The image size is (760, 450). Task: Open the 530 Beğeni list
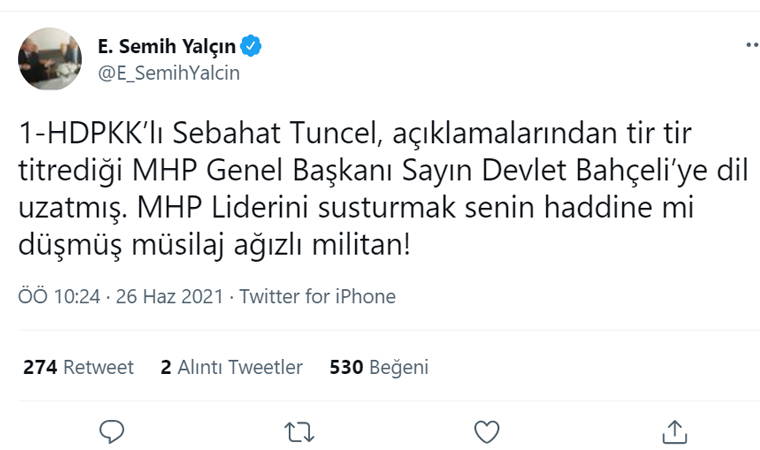[379, 367]
